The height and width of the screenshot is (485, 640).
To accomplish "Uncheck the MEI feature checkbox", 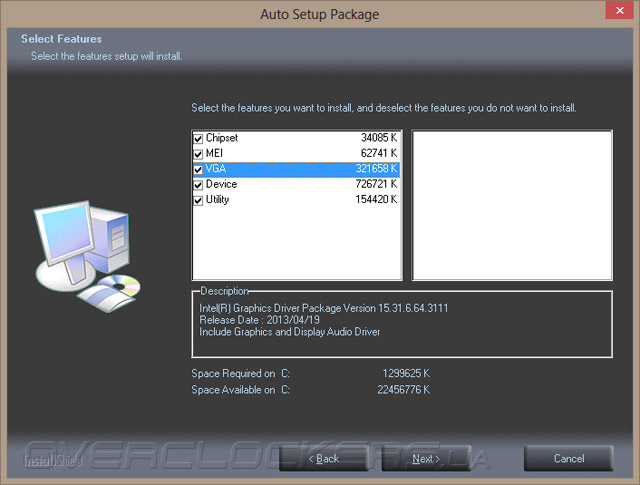I will 198,154.
